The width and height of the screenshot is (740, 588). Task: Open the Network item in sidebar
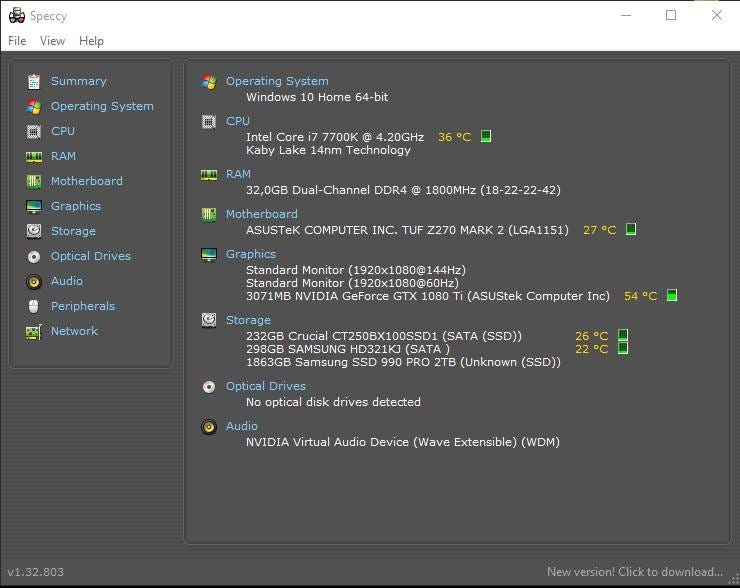(x=74, y=331)
